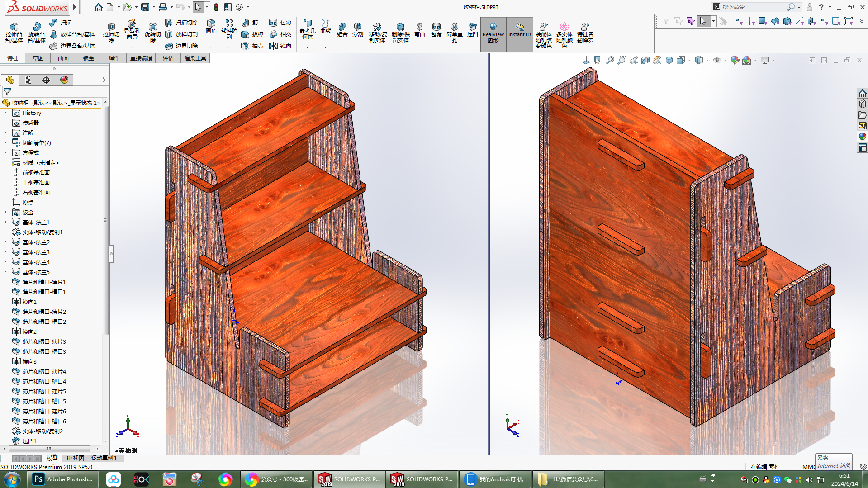Toggle the filter faces icon
This screenshot has height=488, width=868.
pyautogui.click(x=763, y=21)
